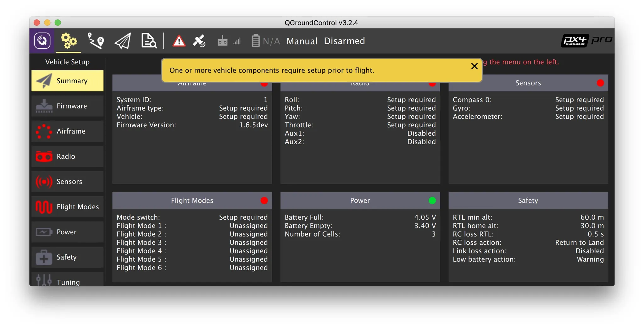Select Summary in the setup sidebar

[67, 81]
